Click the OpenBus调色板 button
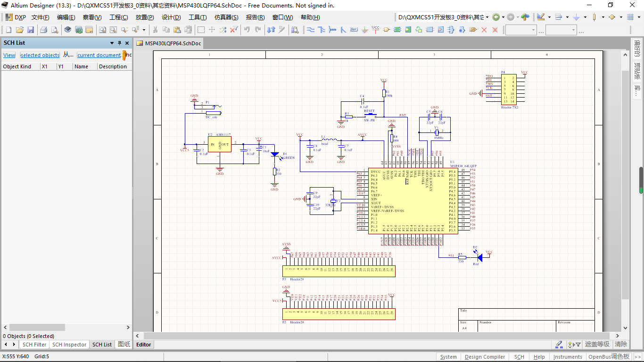The image size is (644, 362). tap(609, 357)
